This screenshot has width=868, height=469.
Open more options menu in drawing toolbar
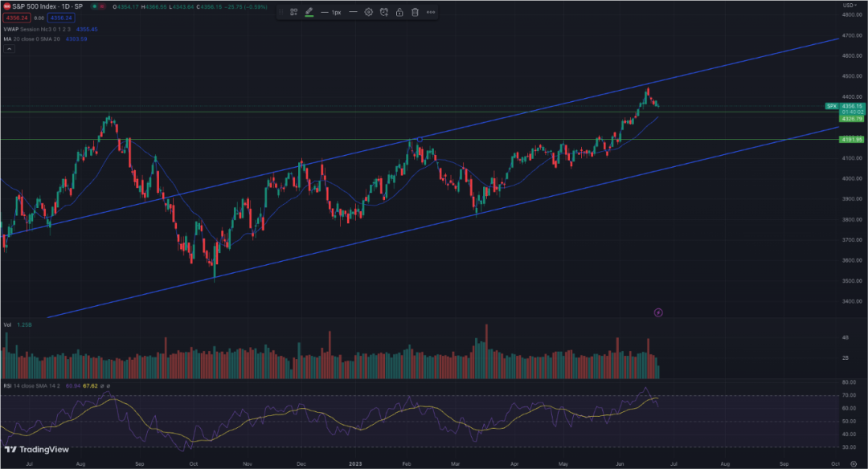tap(431, 12)
